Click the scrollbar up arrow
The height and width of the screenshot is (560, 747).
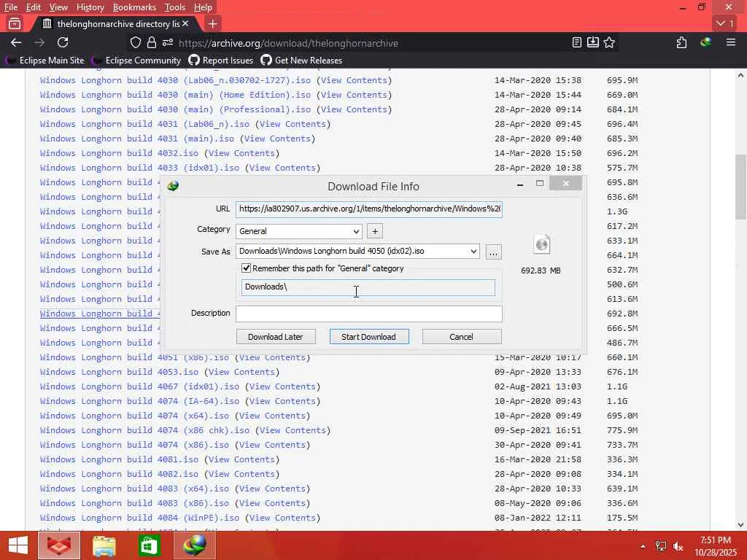pyautogui.click(x=741, y=75)
